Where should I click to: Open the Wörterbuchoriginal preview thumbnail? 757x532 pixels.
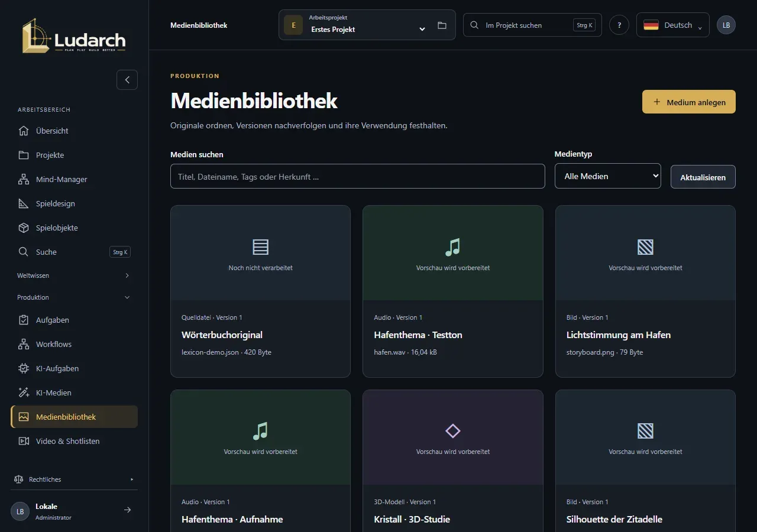[x=260, y=253]
